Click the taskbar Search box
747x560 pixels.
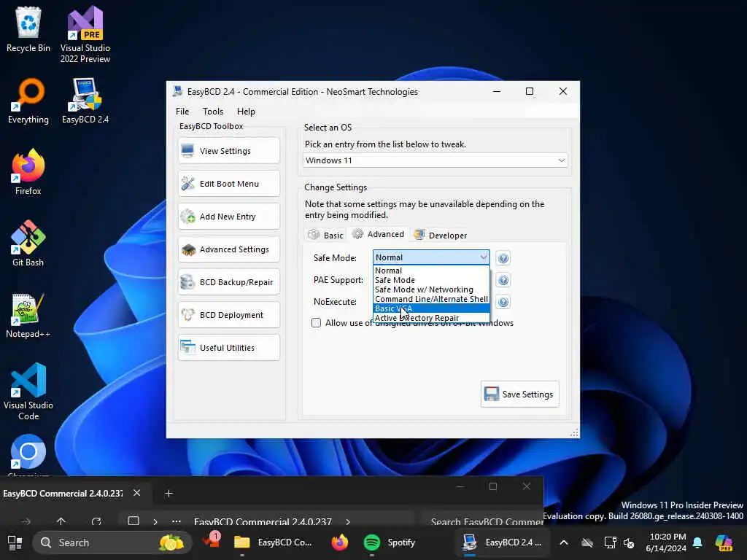click(x=112, y=542)
